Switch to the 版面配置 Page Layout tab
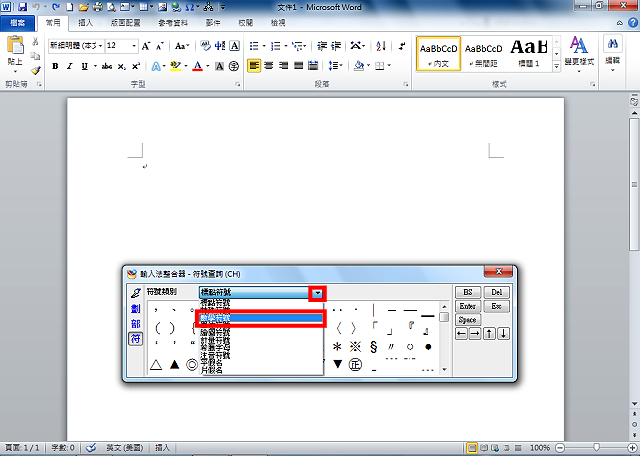 tap(125, 23)
